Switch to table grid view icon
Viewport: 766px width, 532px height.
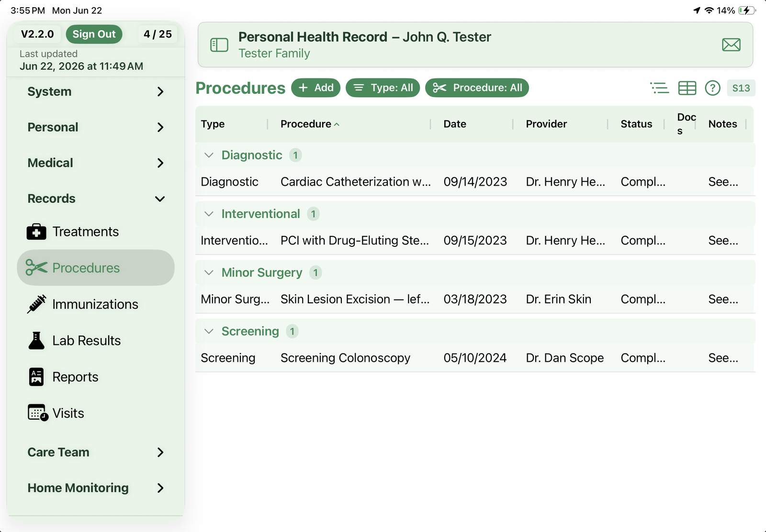(x=687, y=88)
